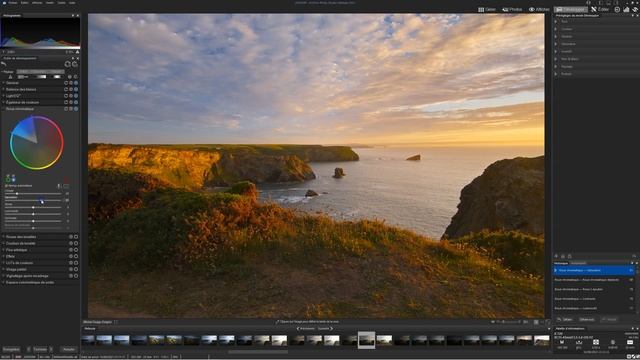Reset the Roue chromatique group

[x=66, y=109]
